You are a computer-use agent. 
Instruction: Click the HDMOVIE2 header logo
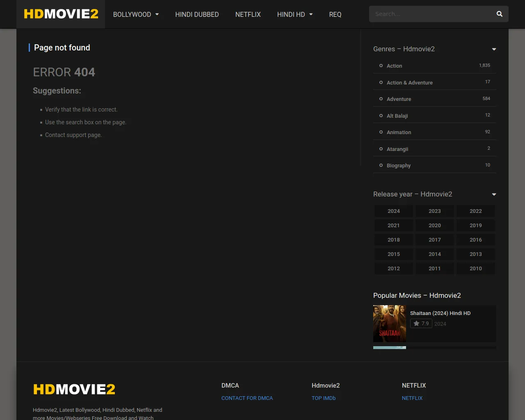pos(61,14)
